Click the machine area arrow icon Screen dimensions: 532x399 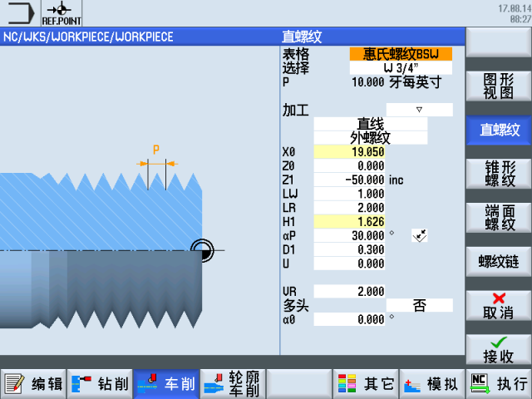(x=20, y=13)
